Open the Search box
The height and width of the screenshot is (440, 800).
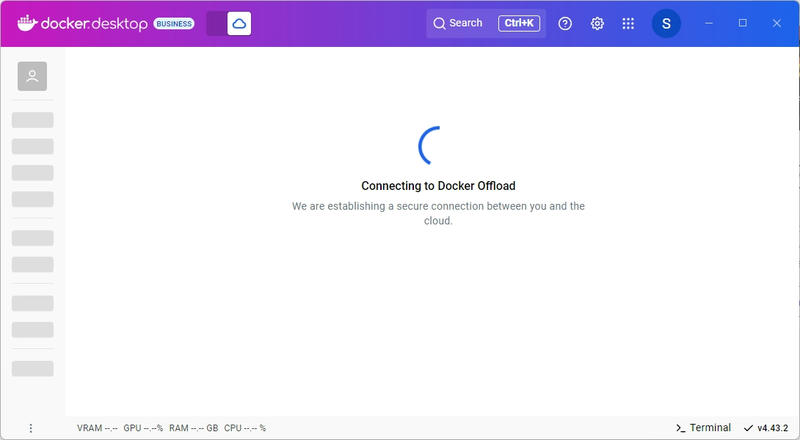486,23
